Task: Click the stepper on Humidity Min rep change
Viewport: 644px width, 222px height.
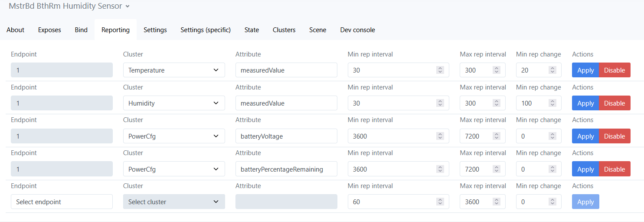Action: click(x=552, y=103)
